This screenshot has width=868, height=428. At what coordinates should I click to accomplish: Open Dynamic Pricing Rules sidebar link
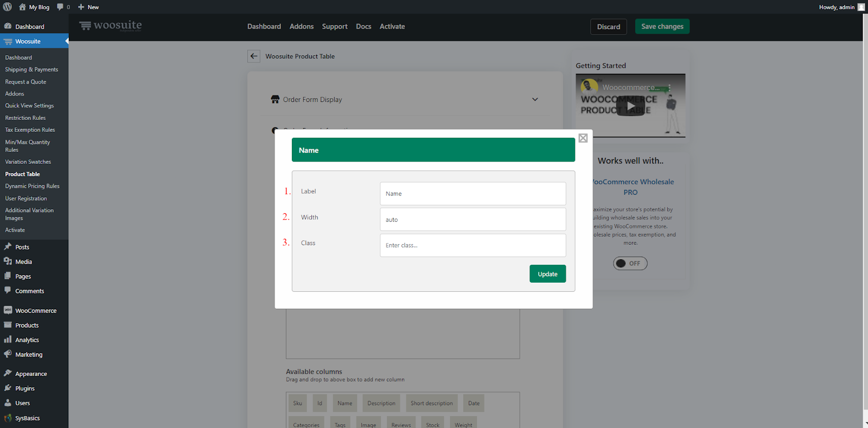click(x=32, y=186)
